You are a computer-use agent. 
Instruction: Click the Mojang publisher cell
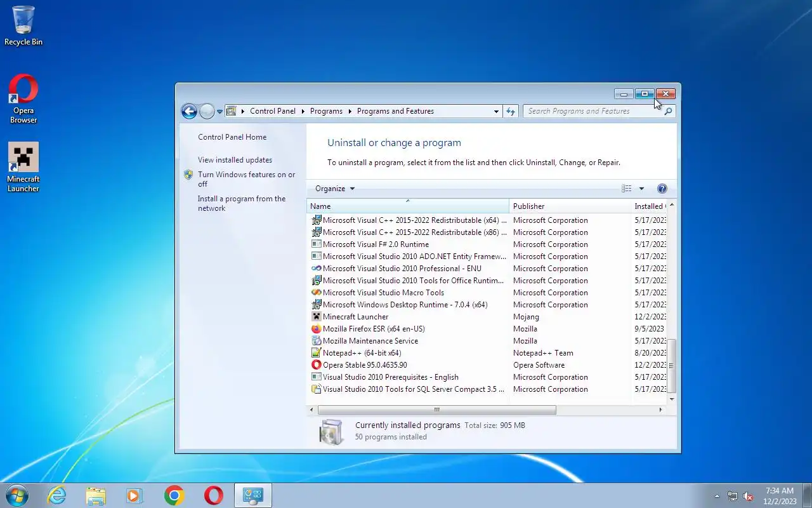point(526,317)
